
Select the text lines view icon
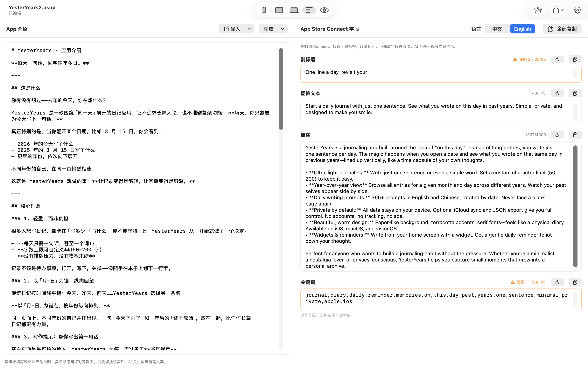(309, 10)
